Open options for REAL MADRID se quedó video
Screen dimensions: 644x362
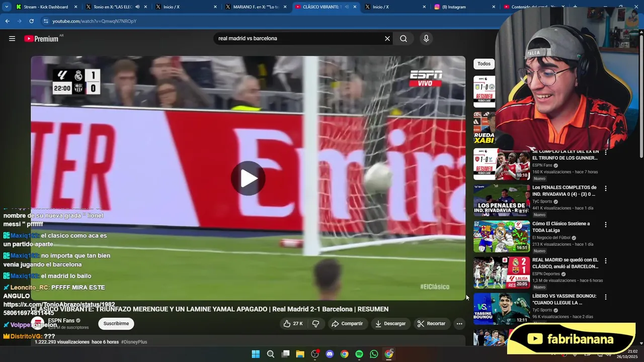[x=606, y=261]
